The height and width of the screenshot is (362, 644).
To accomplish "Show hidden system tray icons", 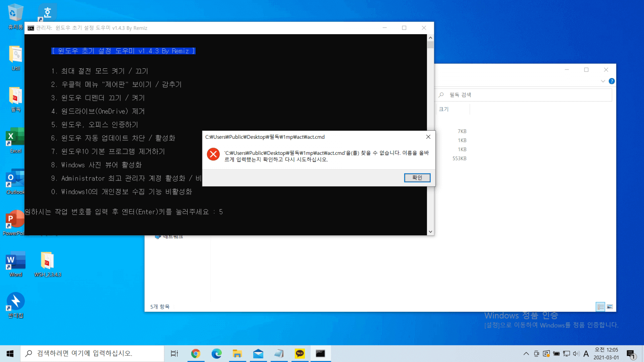I will (526, 354).
